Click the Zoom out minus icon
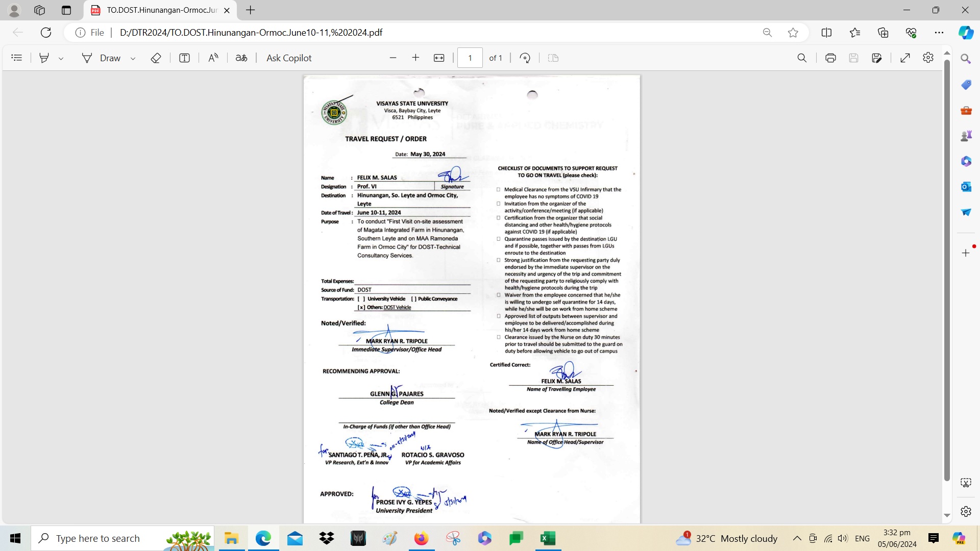980x551 pixels. pyautogui.click(x=393, y=58)
